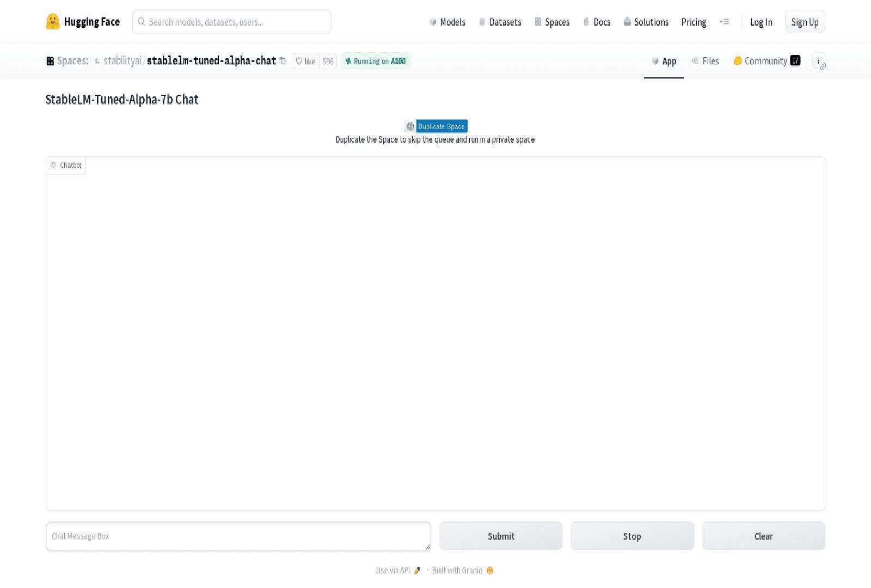
Task: Open the three-dot settings menu
Action: (819, 60)
